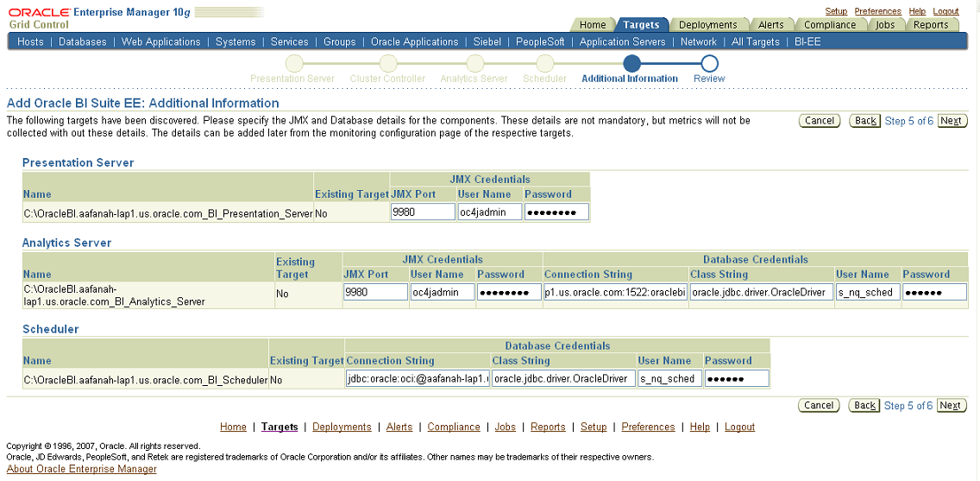
Task: Click footer Preferences link
Action: [x=648, y=427]
